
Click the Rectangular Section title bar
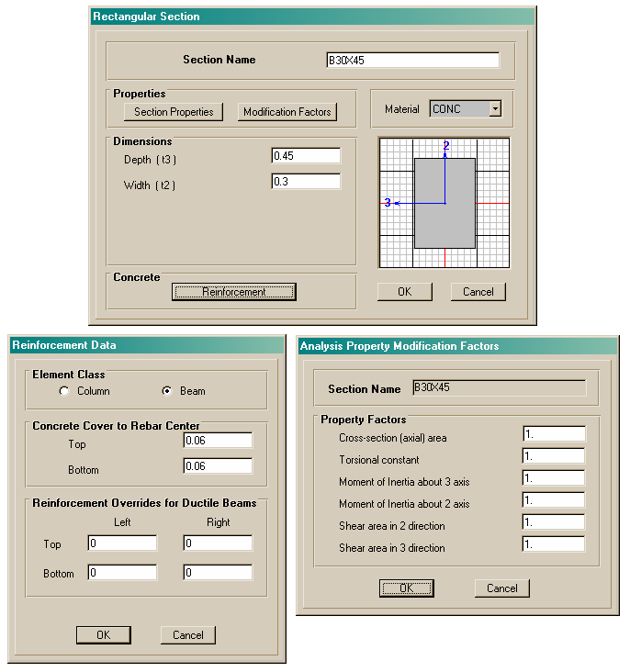pyautogui.click(x=312, y=17)
